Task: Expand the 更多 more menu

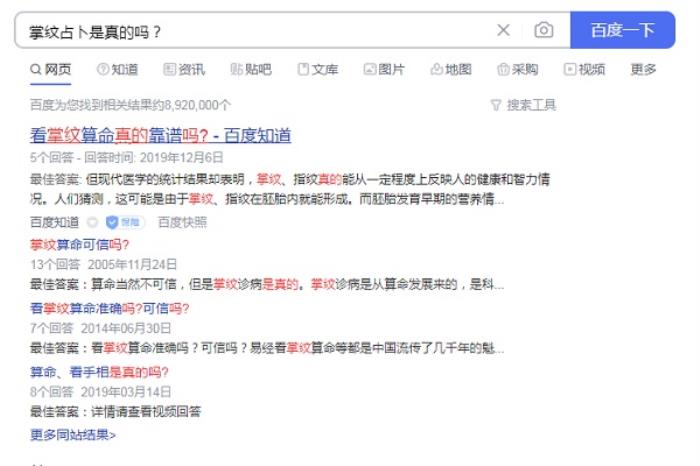Action: tap(643, 69)
